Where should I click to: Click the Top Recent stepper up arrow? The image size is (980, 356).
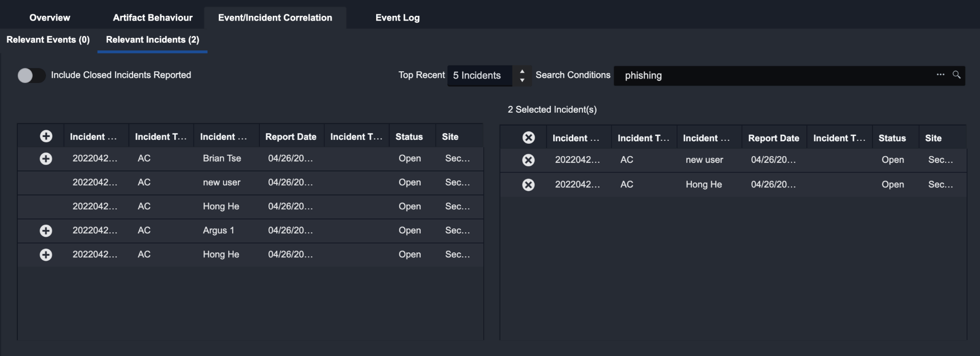point(522,71)
